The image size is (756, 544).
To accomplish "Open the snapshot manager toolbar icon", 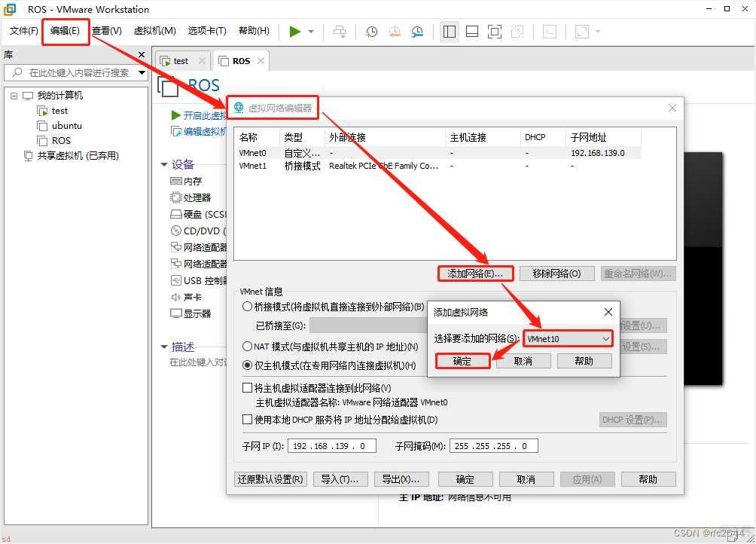I will click(x=417, y=32).
